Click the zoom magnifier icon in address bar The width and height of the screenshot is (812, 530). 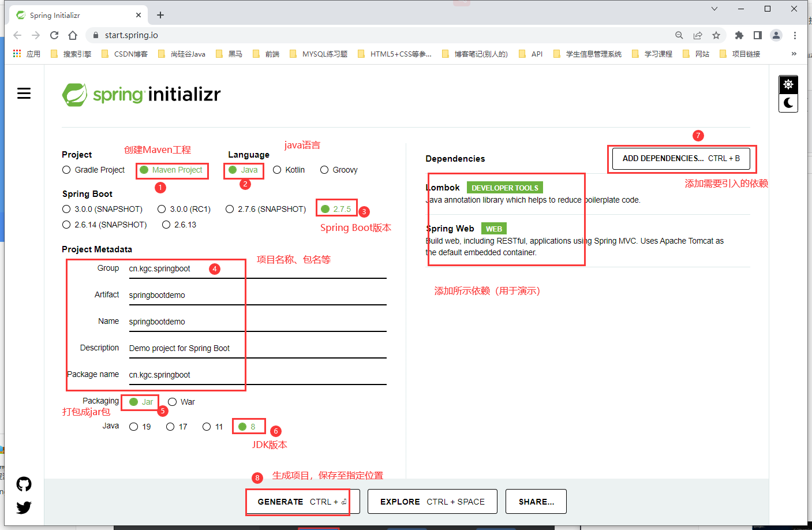click(679, 35)
